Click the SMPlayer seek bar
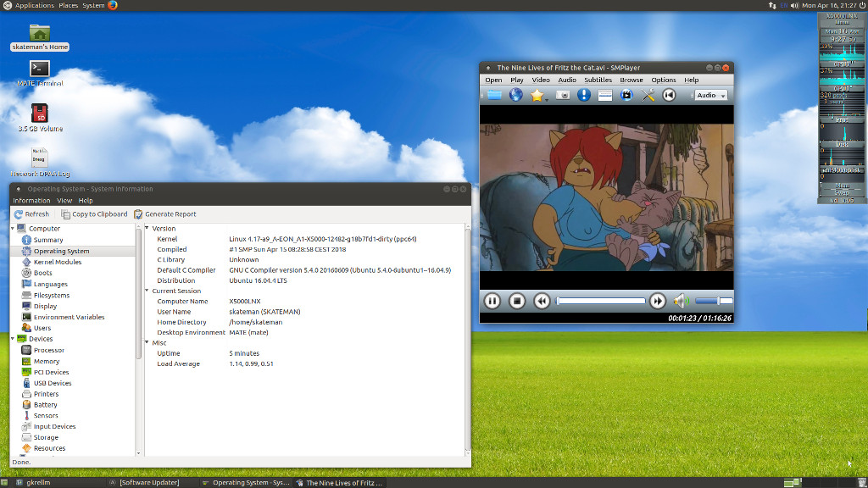Image resolution: width=868 pixels, height=488 pixels. [x=601, y=301]
